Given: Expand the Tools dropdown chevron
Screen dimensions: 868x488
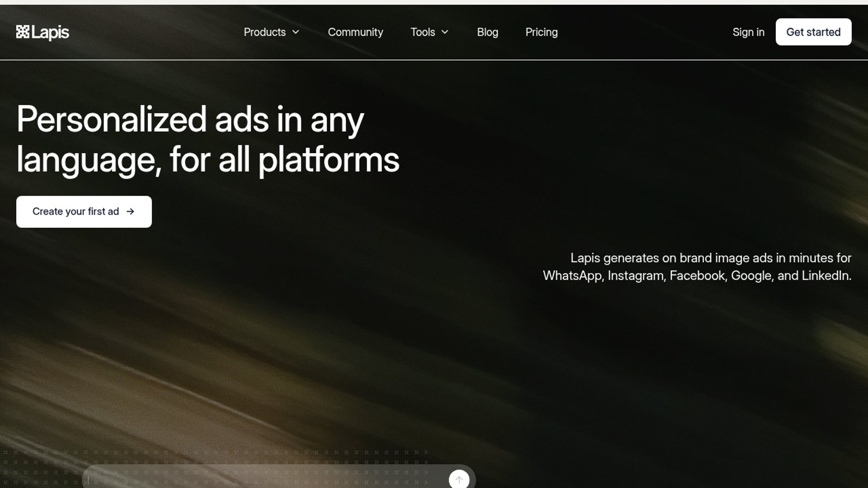Looking at the screenshot, I should (445, 32).
